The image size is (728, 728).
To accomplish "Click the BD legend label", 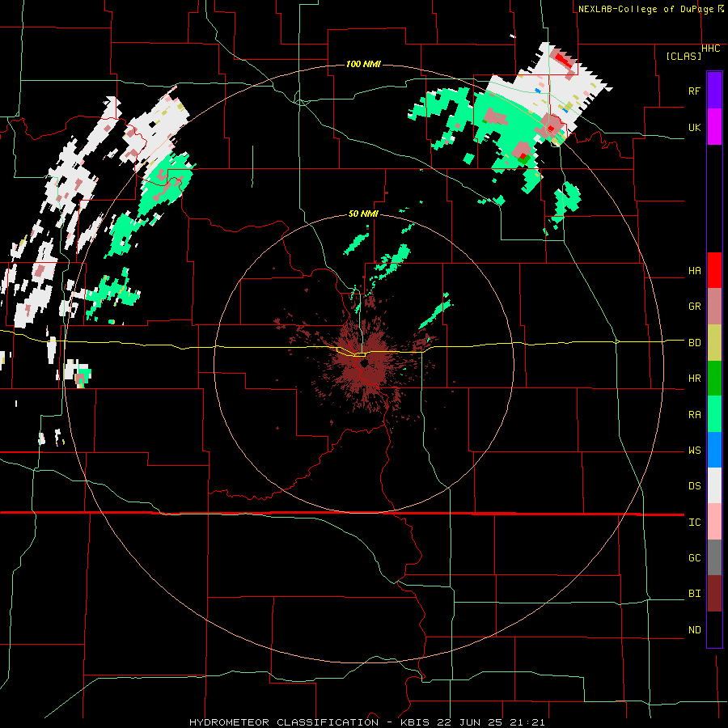I will click(694, 343).
